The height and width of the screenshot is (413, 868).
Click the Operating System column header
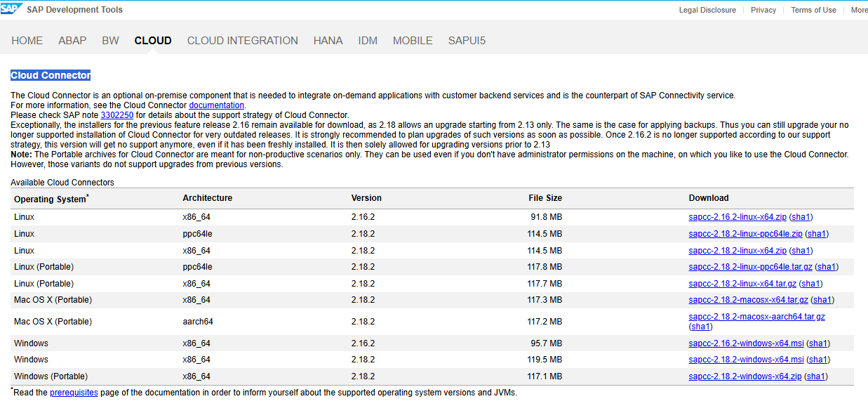pos(51,199)
